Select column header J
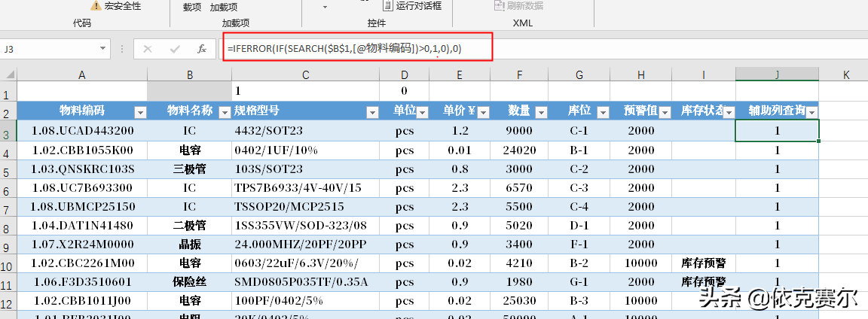868x319 pixels. coord(778,74)
